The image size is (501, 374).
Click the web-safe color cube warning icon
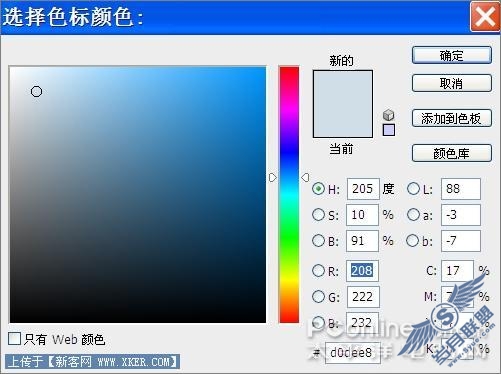click(x=388, y=115)
